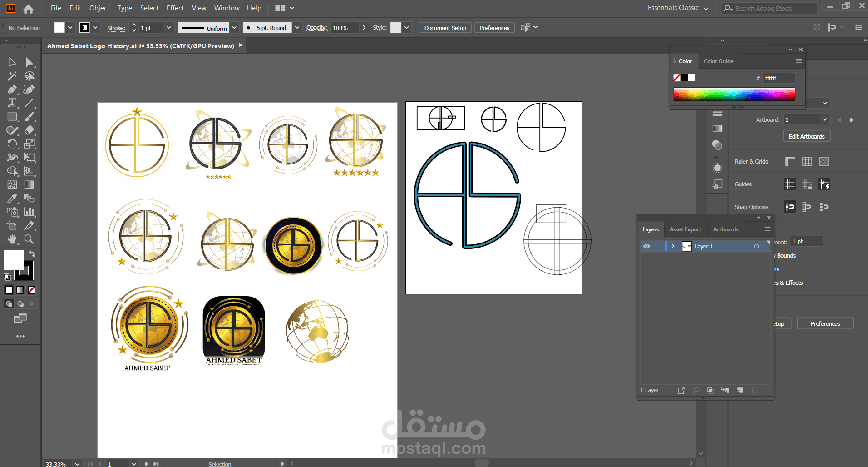The width and height of the screenshot is (868, 467).
Task: Pick a color from the spectrum bar
Action: coord(734,94)
